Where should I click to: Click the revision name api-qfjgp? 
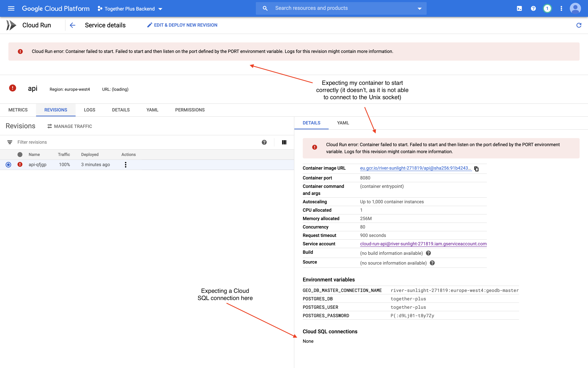[x=37, y=165]
